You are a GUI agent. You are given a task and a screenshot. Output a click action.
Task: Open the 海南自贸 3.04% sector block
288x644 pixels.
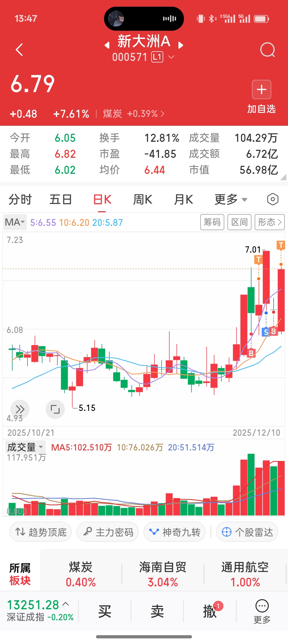[x=163, y=574]
